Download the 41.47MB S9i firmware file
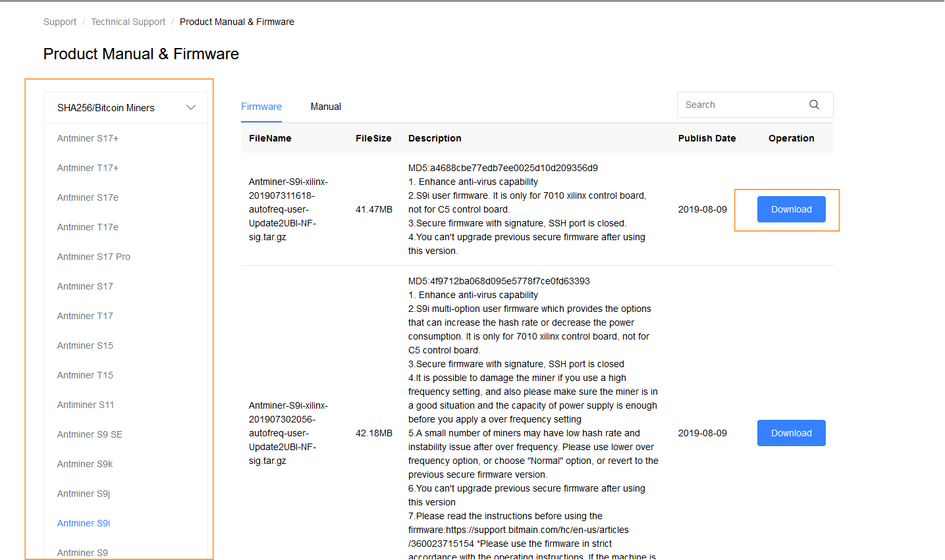Screen dimensions: 945x560 point(791,209)
